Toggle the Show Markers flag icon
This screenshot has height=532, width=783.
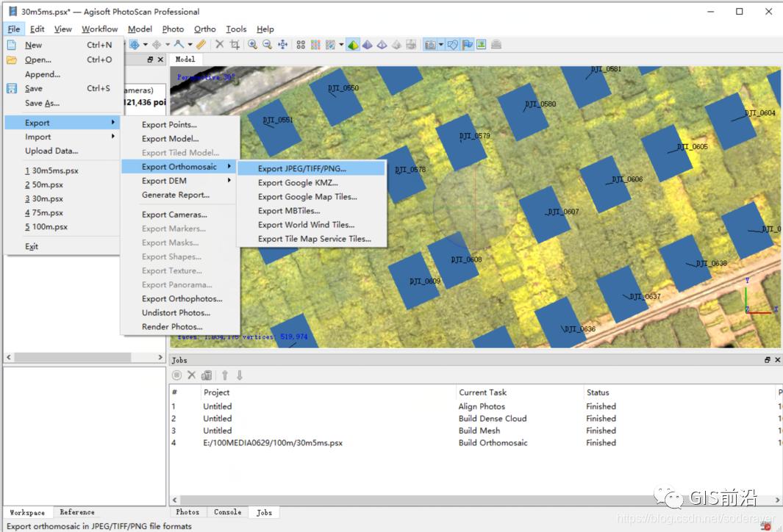point(467,45)
